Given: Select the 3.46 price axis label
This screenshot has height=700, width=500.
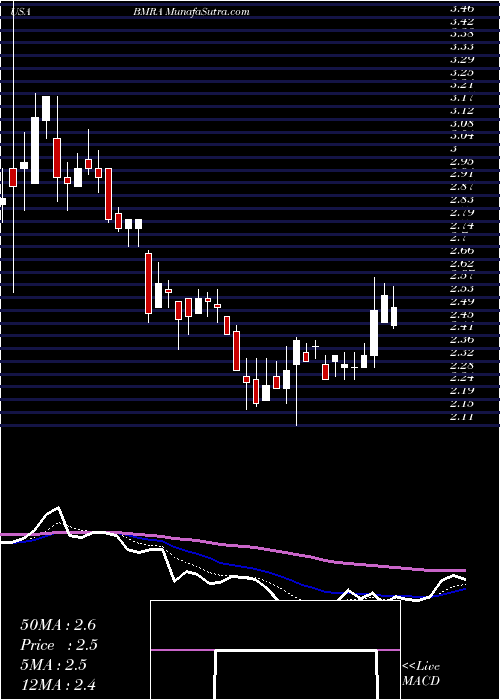Looking at the screenshot, I should pyautogui.click(x=461, y=8).
